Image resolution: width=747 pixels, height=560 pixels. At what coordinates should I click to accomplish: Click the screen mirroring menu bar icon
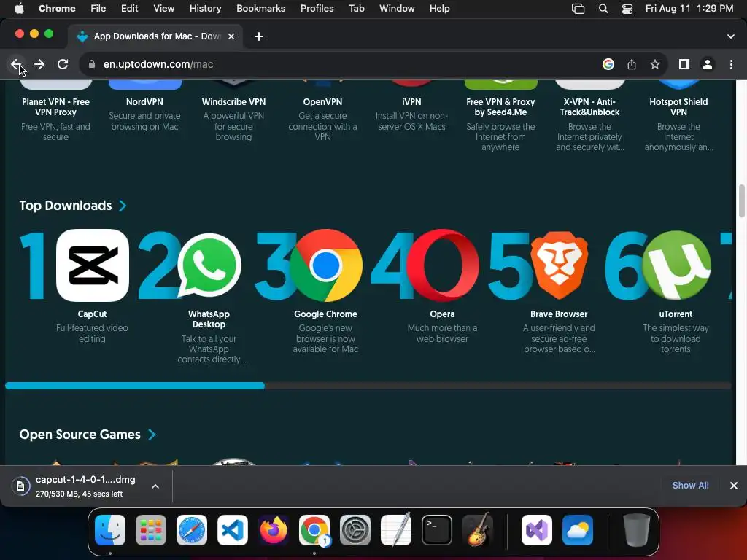point(578,9)
